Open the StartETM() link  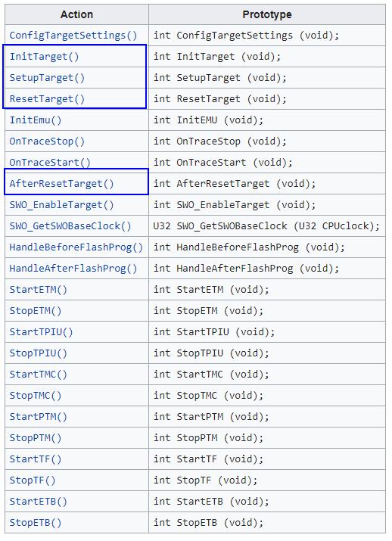pos(38,290)
